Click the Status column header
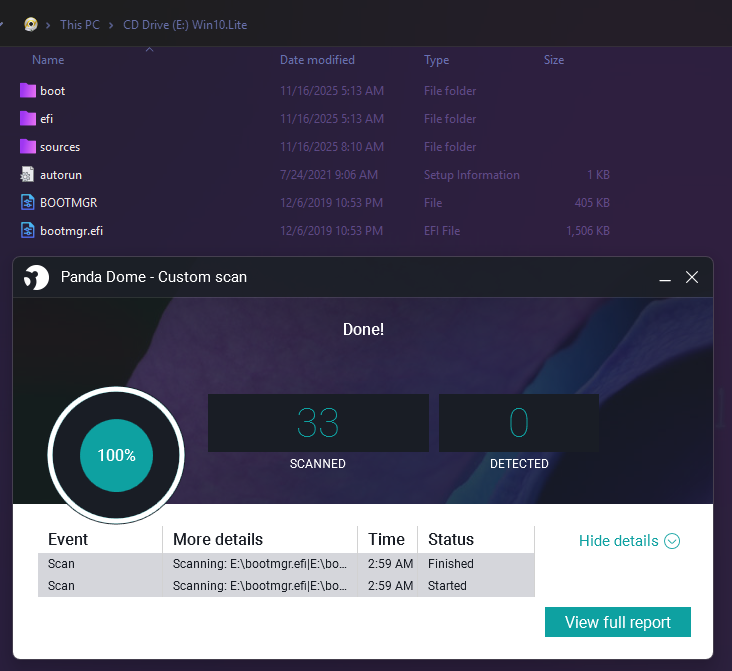 (x=451, y=539)
